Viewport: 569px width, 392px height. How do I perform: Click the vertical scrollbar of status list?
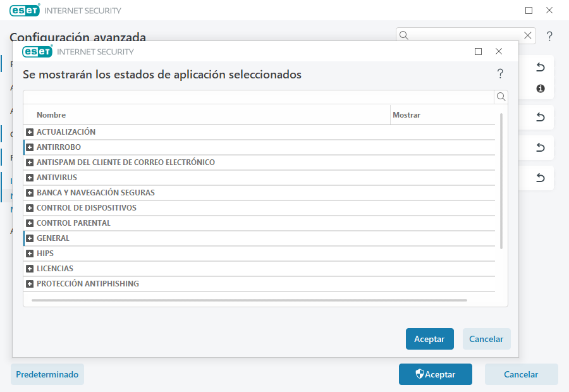[501, 181]
